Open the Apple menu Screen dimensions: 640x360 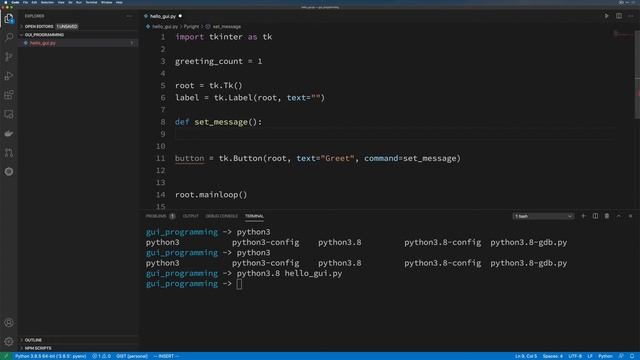pos(6,2)
